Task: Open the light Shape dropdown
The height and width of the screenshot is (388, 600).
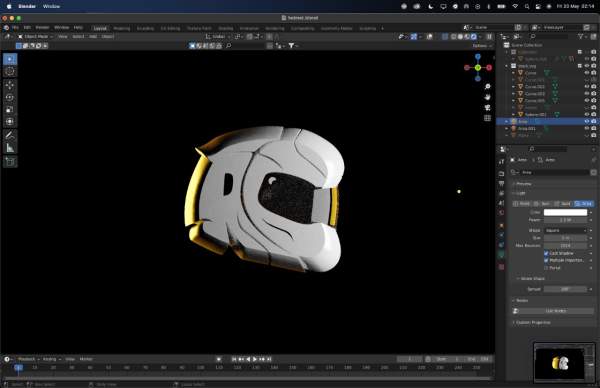Action: [566, 230]
